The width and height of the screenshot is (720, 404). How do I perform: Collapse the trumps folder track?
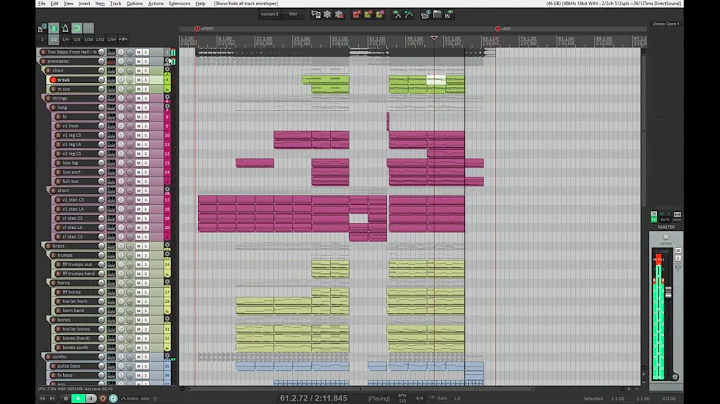[x=167, y=254]
